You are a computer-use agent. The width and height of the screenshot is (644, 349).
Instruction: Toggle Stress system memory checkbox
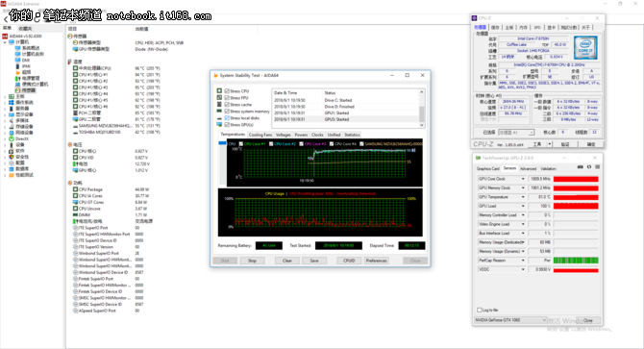pos(227,112)
